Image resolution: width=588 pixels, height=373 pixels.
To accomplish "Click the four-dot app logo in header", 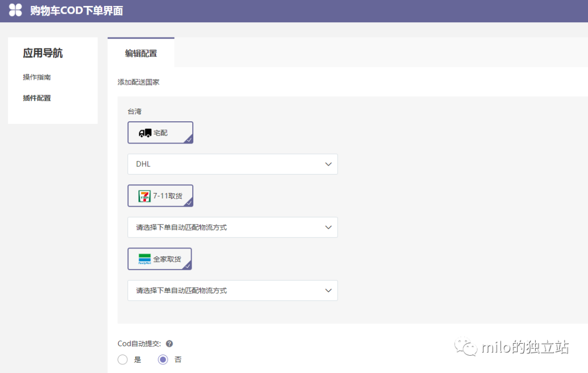I will click(15, 10).
